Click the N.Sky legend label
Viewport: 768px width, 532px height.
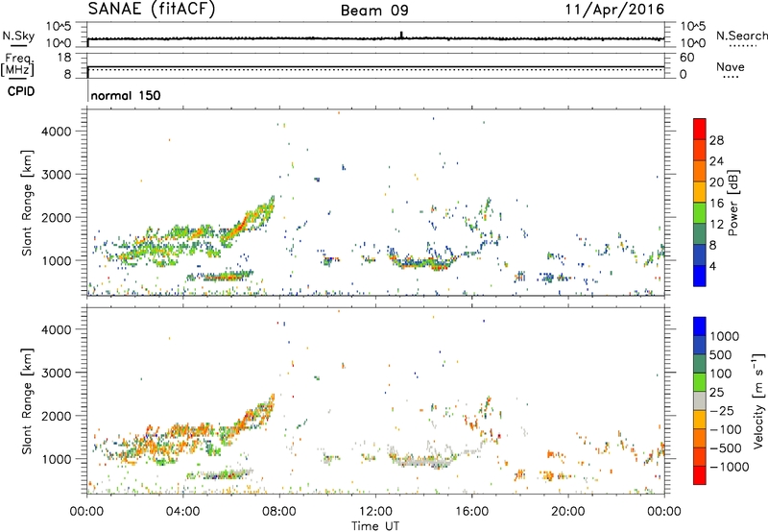click(18, 36)
